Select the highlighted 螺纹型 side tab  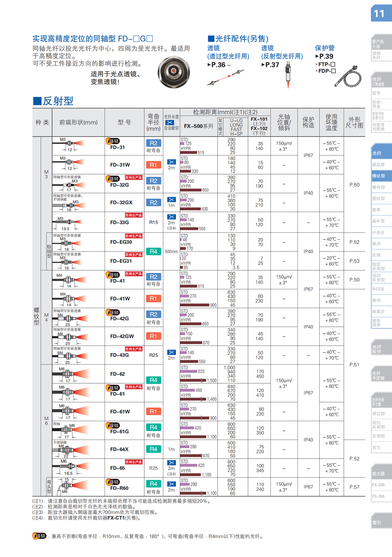(381, 176)
